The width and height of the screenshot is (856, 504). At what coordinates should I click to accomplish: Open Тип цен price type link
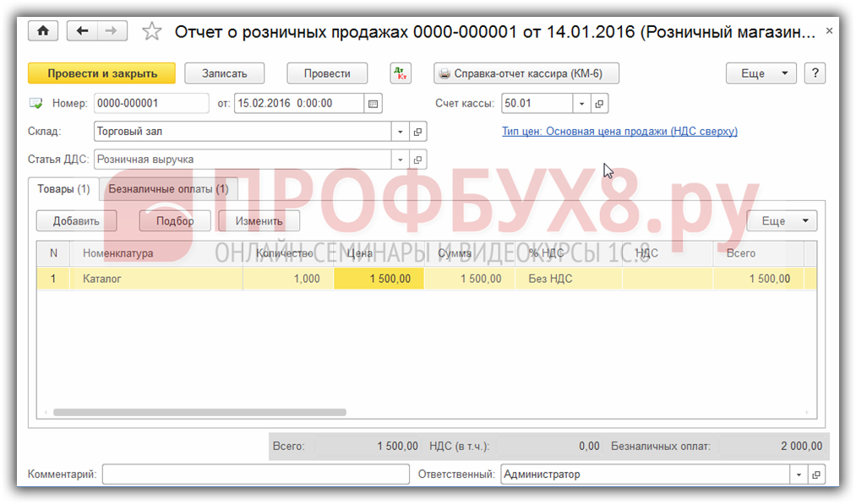(x=619, y=132)
